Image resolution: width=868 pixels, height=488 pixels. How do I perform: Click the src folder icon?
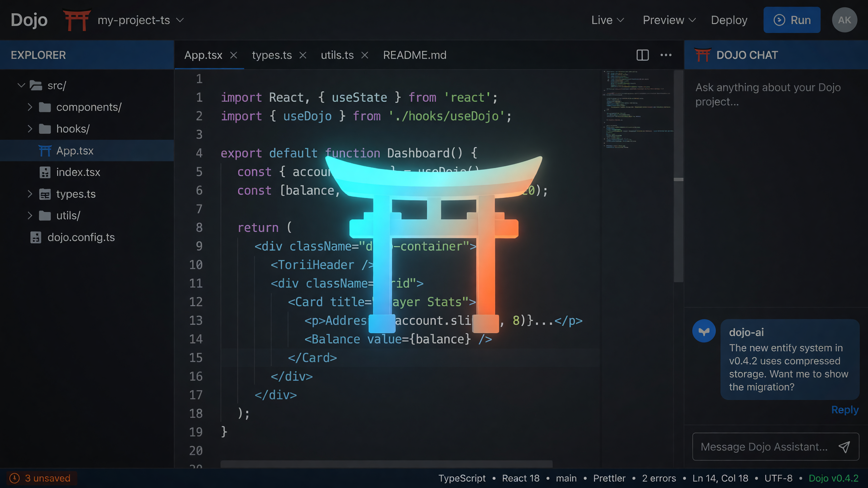click(x=36, y=86)
